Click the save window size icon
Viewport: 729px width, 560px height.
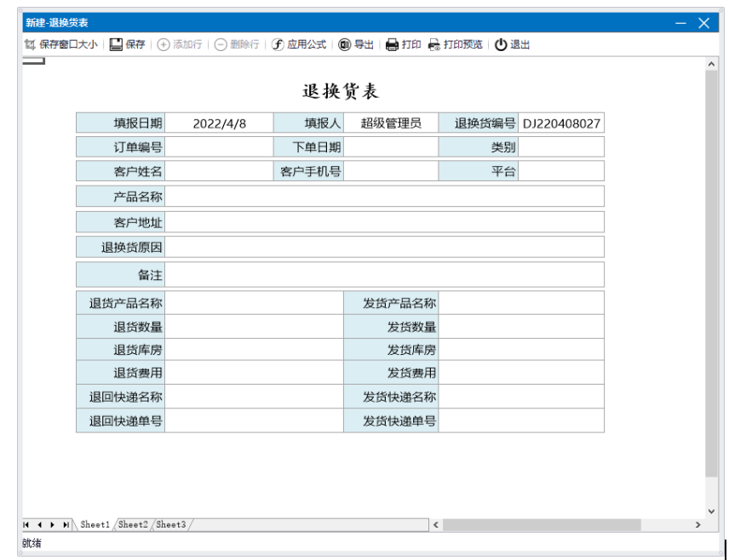tap(31, 44)
